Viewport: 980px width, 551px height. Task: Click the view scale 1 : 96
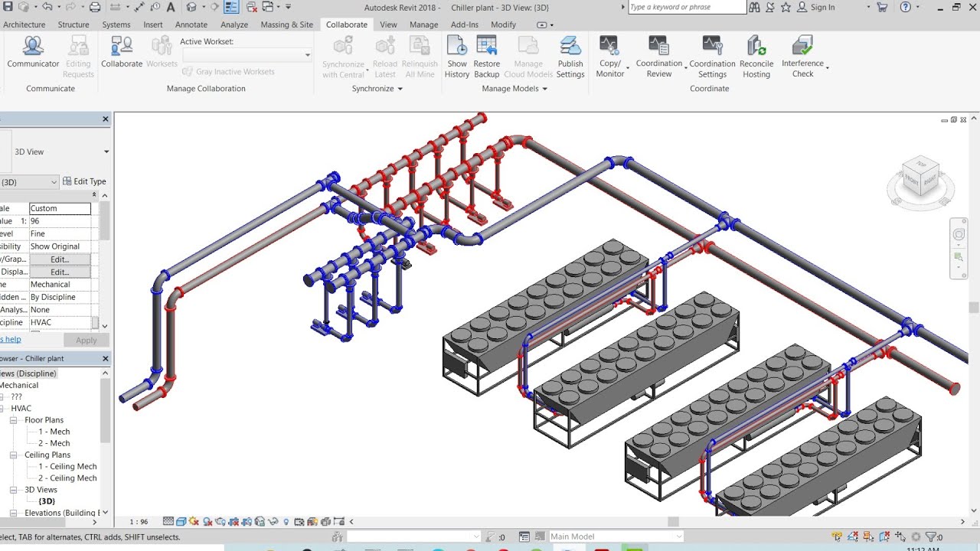pyautogui.click(x=139, y=522)
